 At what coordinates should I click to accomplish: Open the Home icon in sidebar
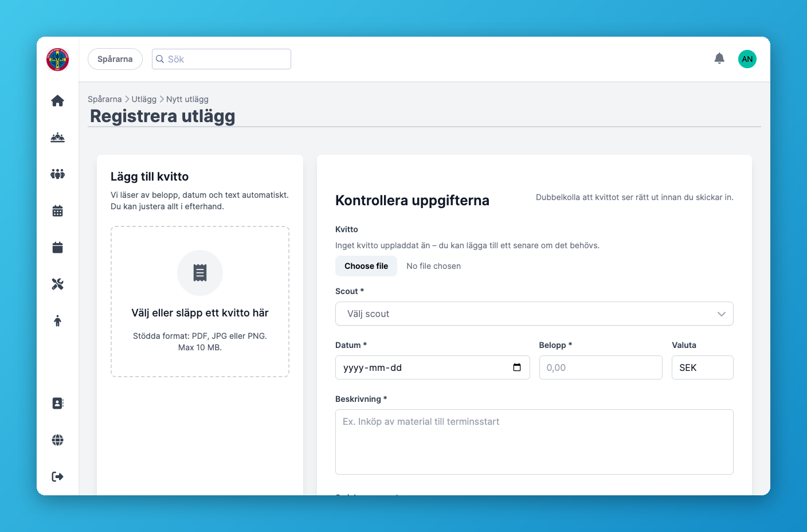coord(58,101)
